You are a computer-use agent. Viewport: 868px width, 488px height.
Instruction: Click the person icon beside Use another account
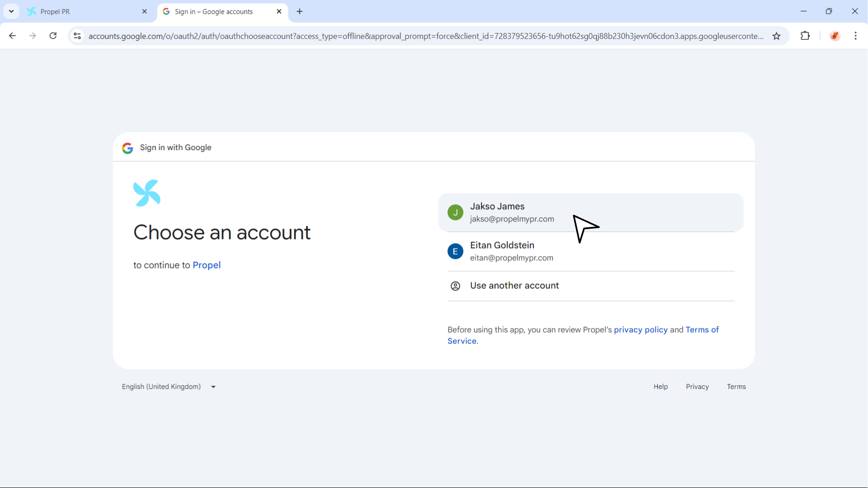[x=455, y=286]
